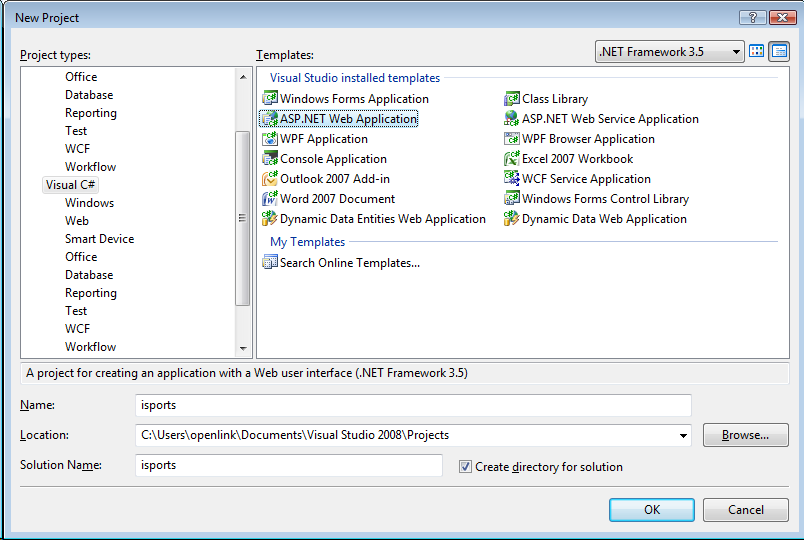Select the 'Word 2007 Document' label
This screenshot has height=540, width=804.
pos(337,199)
